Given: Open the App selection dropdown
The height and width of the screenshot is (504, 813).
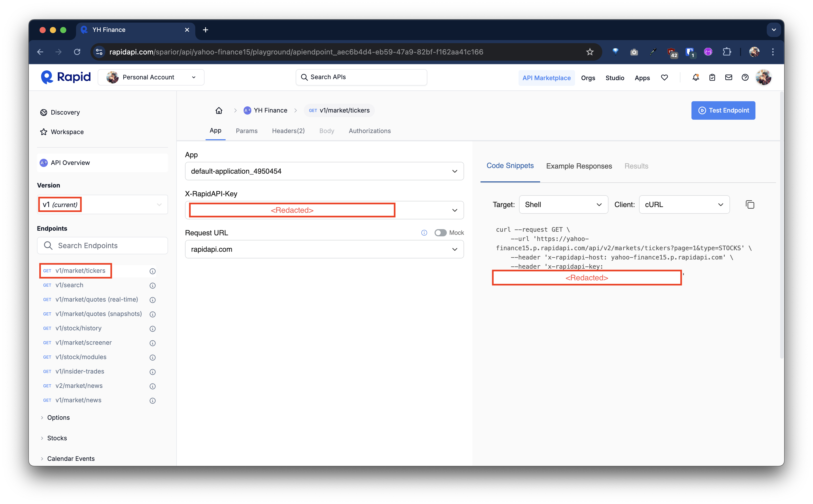Looking at the screenshot, I should (324, 171).
